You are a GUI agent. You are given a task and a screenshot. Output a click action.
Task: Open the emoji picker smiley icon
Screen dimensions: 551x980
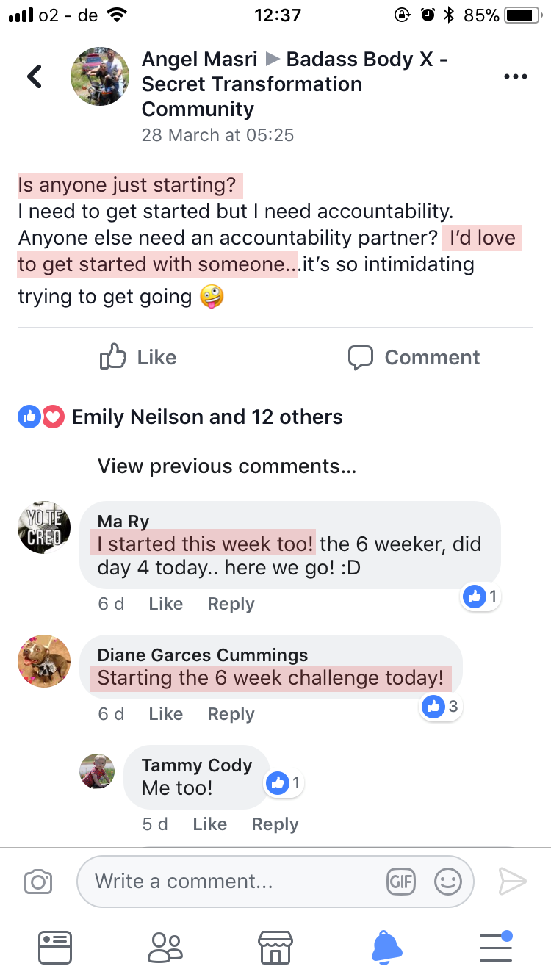(447, 881)
